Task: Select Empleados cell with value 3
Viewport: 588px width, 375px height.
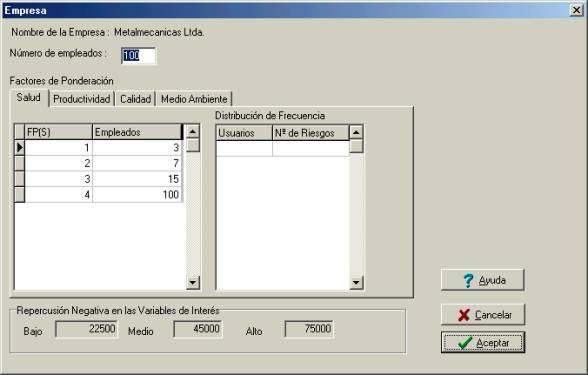Action: point(137,148)
